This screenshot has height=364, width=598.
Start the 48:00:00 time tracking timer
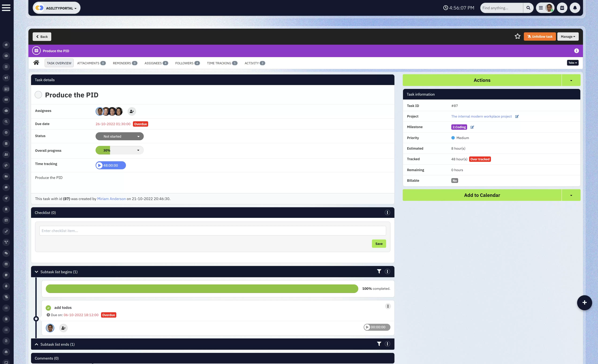99,165
